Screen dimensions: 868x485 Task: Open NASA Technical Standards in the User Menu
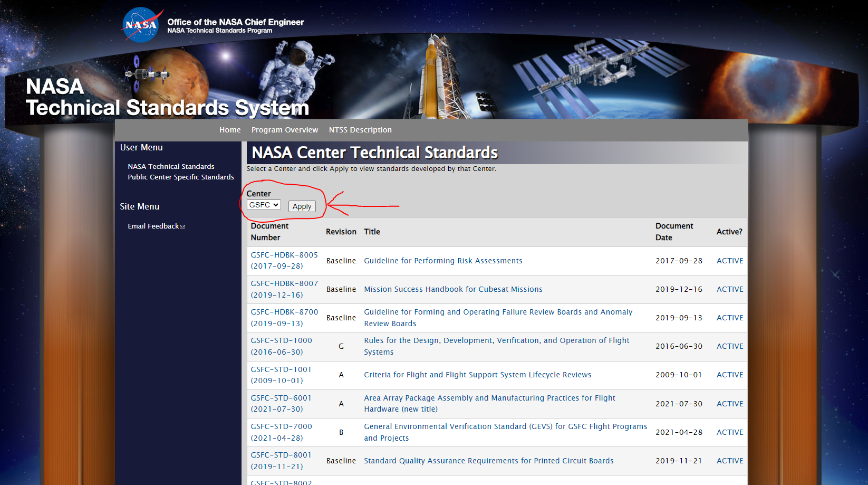click(x=171, y=166)
